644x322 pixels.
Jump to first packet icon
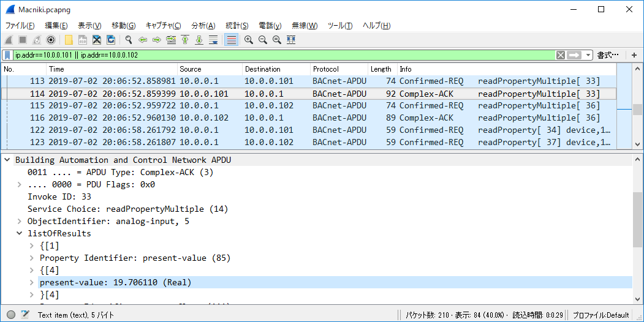click(x=185, y=40)
